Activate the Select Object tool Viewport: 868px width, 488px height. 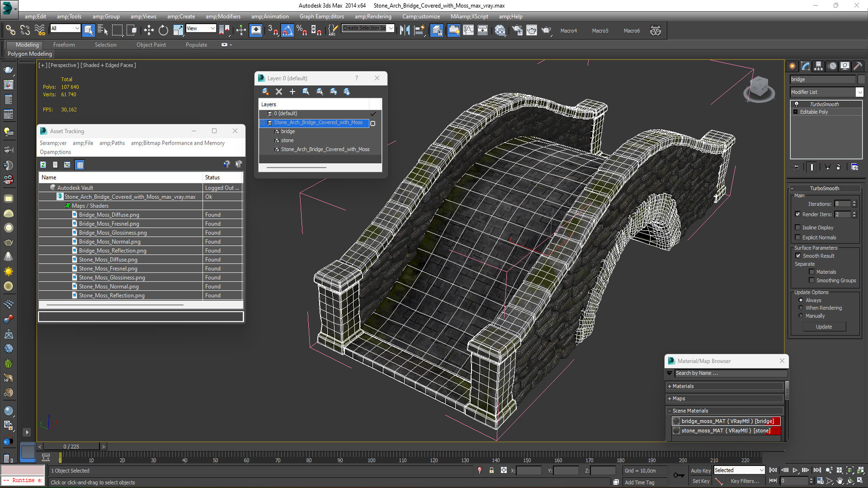tap(89, 30)
